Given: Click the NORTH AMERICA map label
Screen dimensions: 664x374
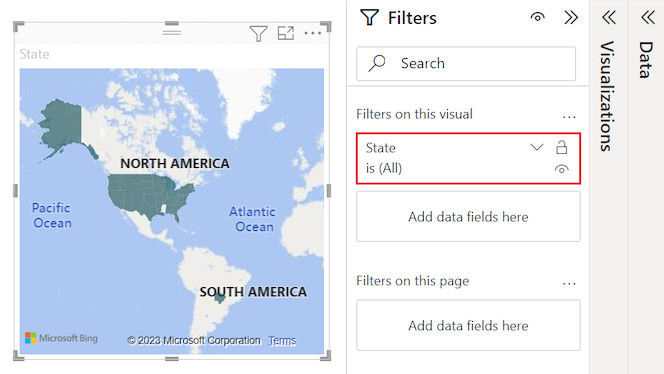Looking at the screenshot, I should [175, 163].
